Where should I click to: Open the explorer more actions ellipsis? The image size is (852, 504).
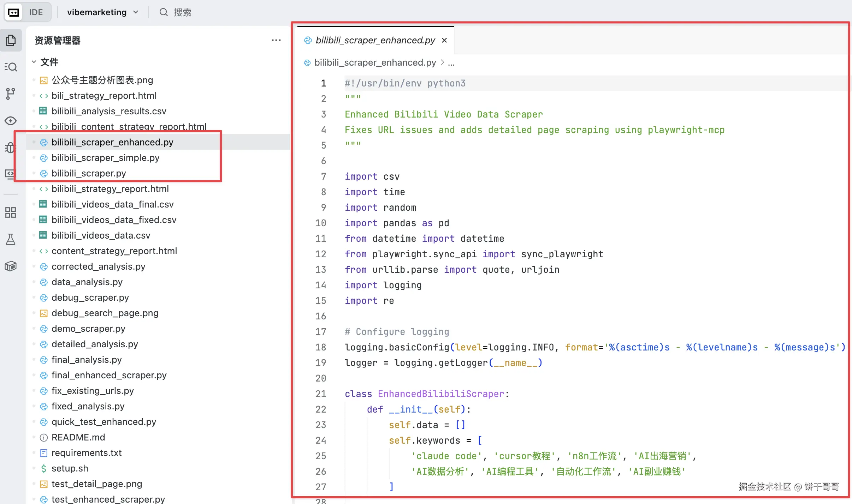(276, 40)
